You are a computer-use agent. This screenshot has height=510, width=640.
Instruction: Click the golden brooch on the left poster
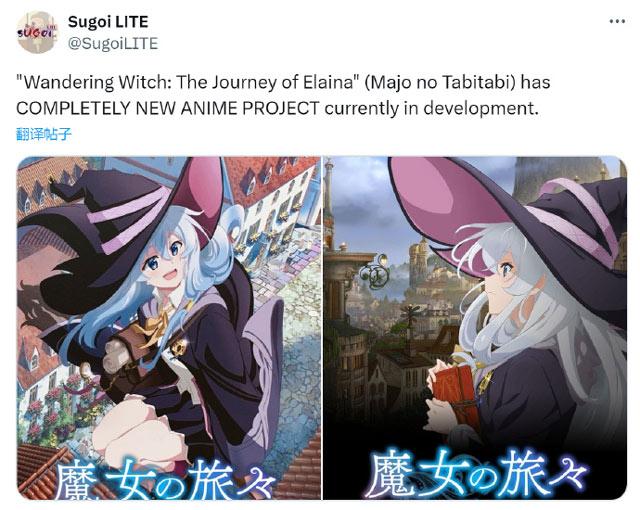click(x=178, y=348)
